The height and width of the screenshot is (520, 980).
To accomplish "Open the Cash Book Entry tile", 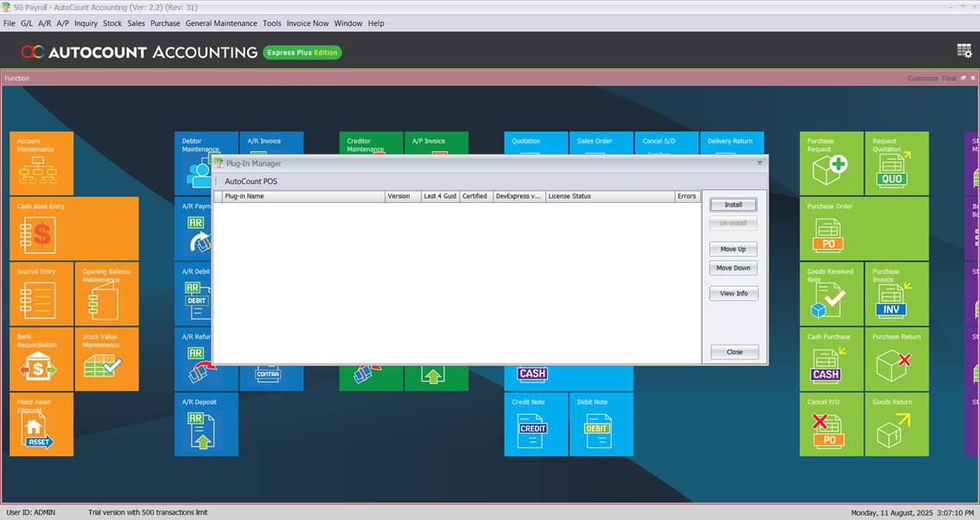I will 74,229.
